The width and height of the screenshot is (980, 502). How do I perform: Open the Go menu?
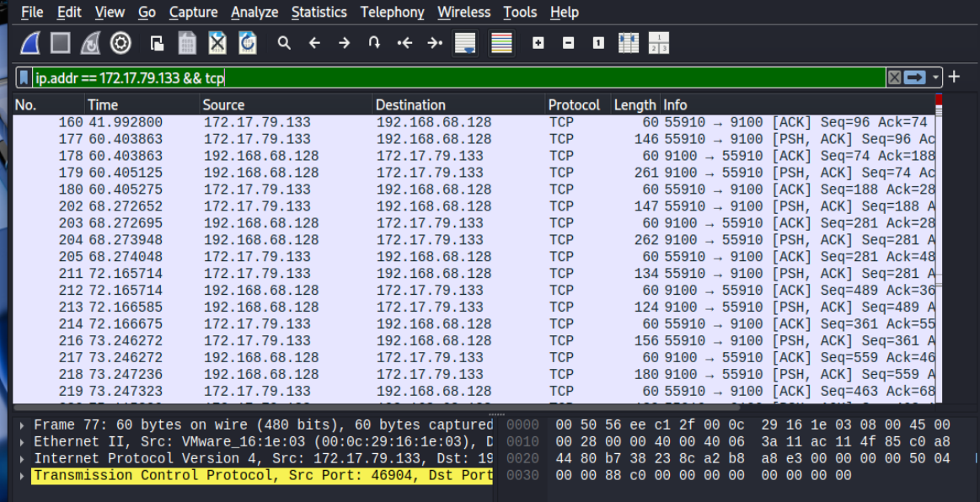147,12
